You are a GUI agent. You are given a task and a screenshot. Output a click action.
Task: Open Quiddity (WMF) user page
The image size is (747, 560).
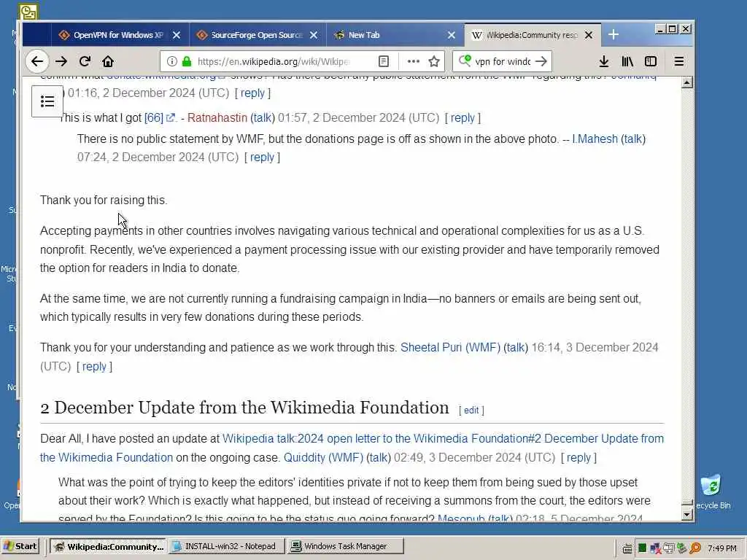click(323, 458)
